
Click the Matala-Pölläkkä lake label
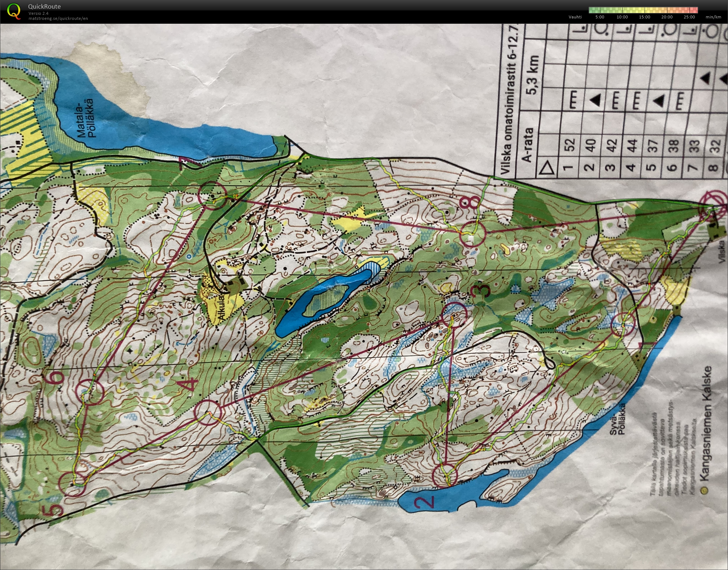click(87, 118)
